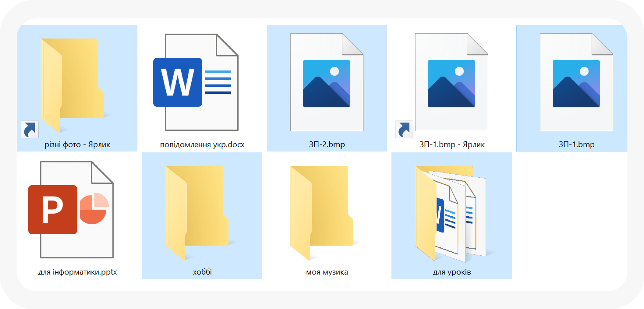This screenshot has height=309, width=644.
Task: Click the 'ЗП-2.bmp' filename label
Action: coord(327,145)
